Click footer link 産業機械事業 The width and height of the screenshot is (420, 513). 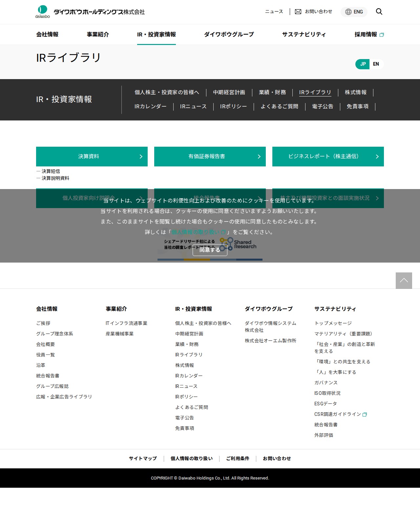point(120,334)
